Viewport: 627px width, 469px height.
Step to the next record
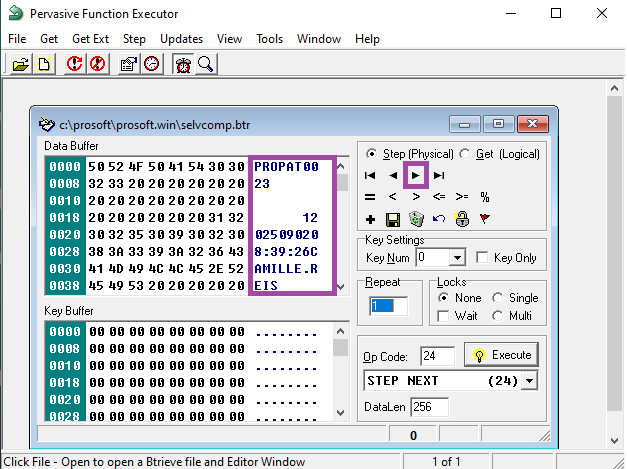pos(416,175)
